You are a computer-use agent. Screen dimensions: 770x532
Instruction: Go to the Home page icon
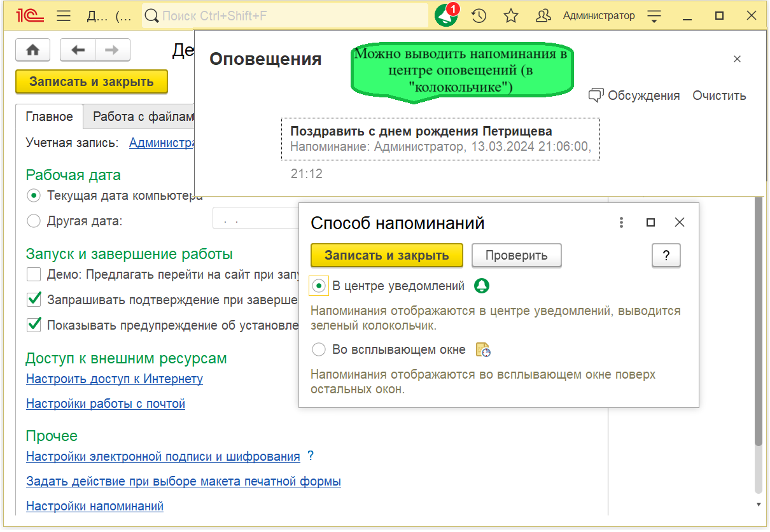point(32,50)
